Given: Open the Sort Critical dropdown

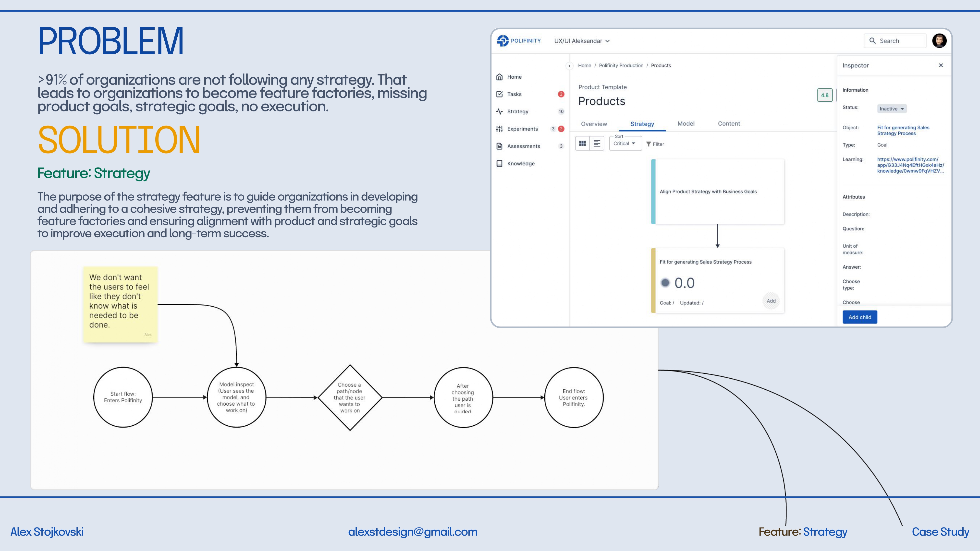Looking at the screenshot, I should [625, 143].
